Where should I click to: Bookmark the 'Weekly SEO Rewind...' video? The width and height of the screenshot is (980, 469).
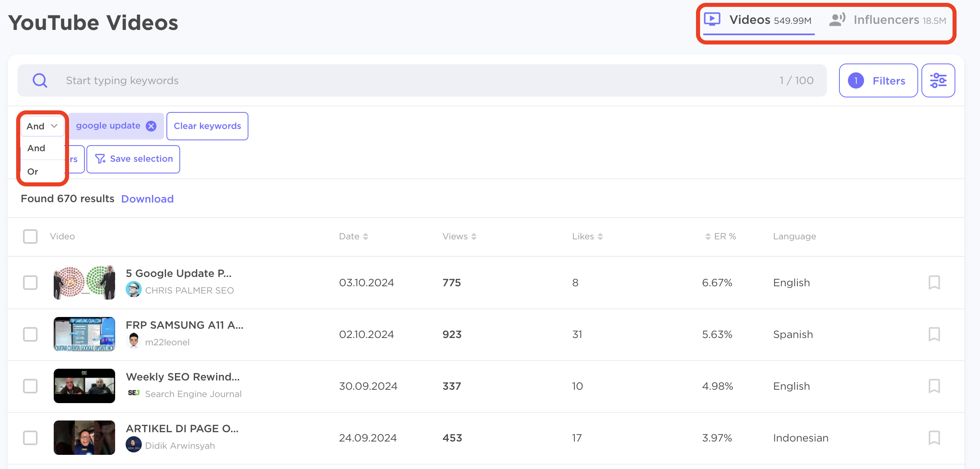[x=934, y=386]
